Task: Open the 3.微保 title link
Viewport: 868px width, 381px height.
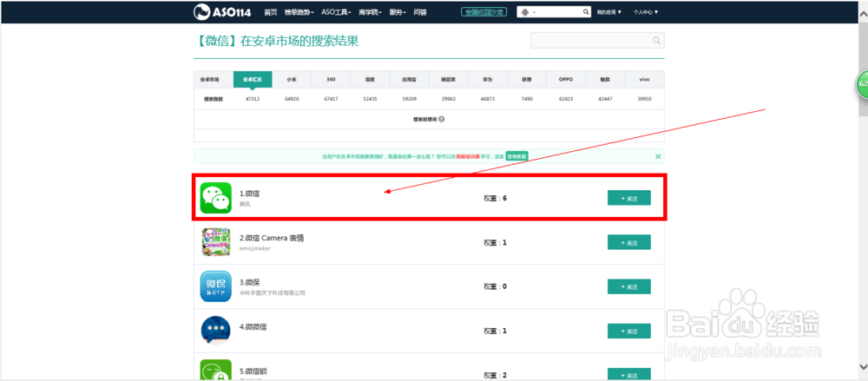Action: pyautogui.click(x=250, y=282)
